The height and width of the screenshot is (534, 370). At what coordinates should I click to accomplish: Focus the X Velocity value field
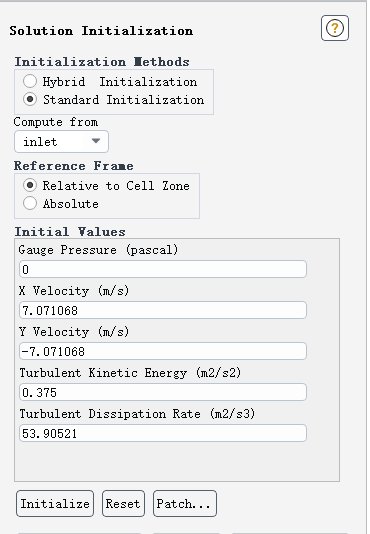coord(163,310)
